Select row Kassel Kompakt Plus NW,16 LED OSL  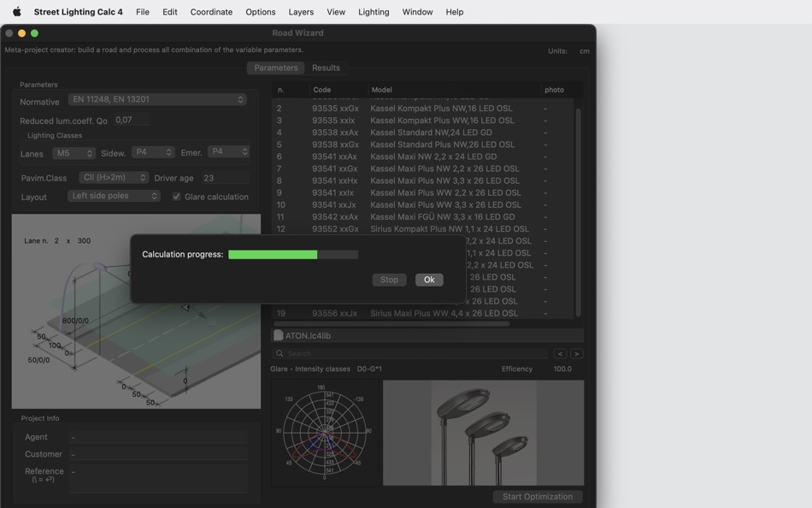pos(422,109)
